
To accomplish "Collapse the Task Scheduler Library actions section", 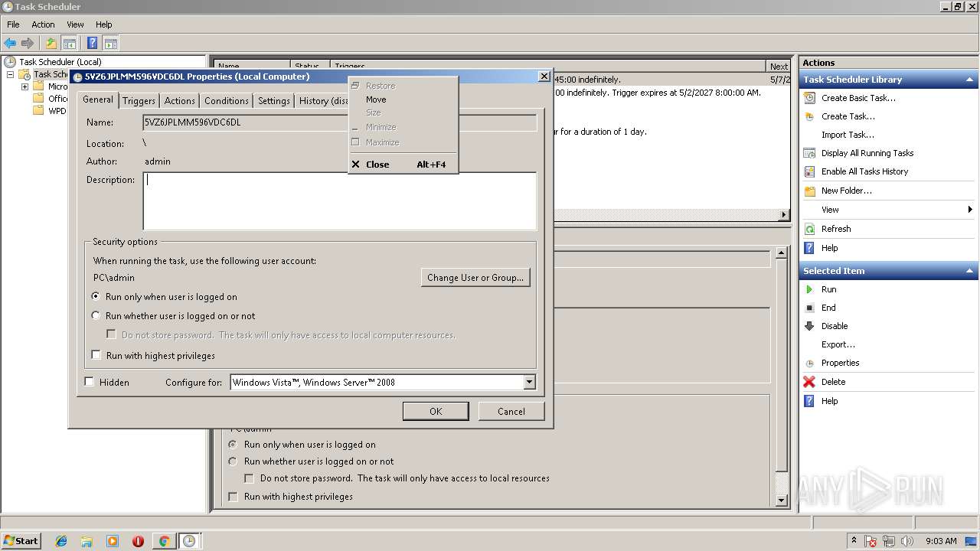I will point(970,80).
